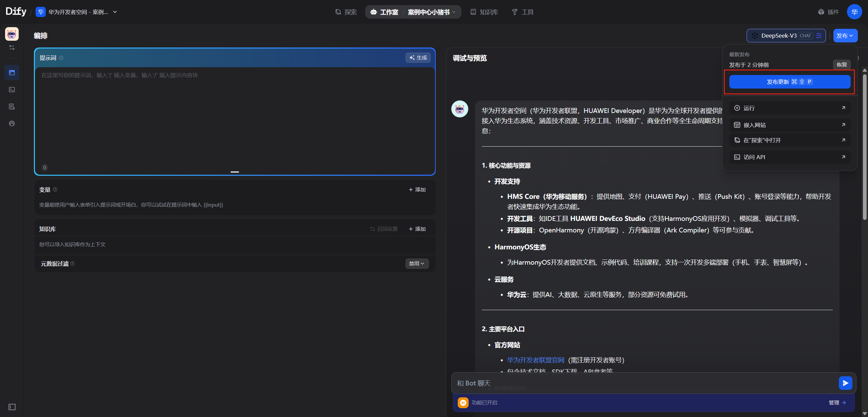Click the chat panel scrollbar thumb
Viewport: 868px width, 417px height.
pos(865,147)
